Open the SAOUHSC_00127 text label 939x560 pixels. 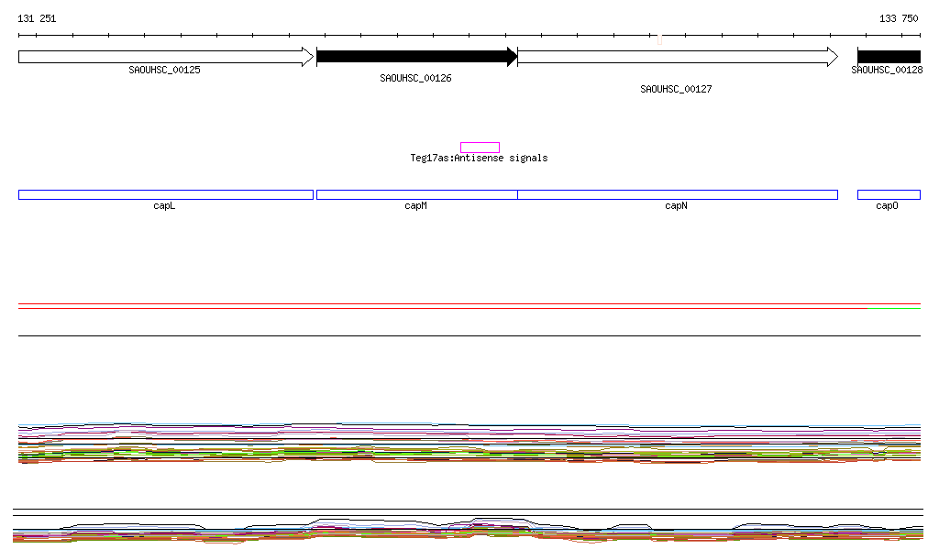(x=676, y=89)
